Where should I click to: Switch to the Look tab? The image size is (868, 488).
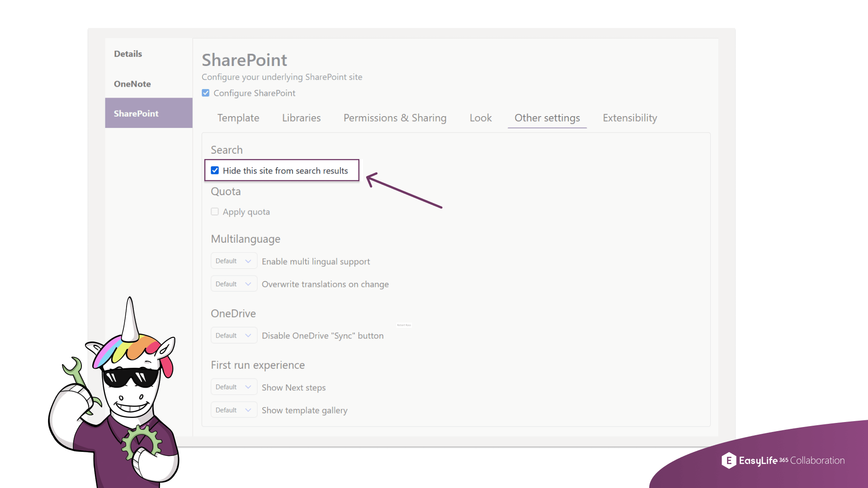(x=480, y=118)
